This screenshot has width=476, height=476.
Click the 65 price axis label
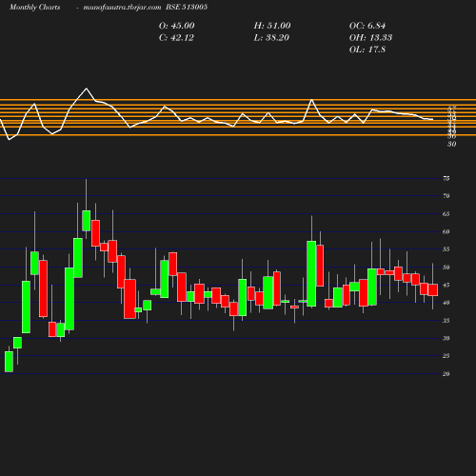click(446, 214)
